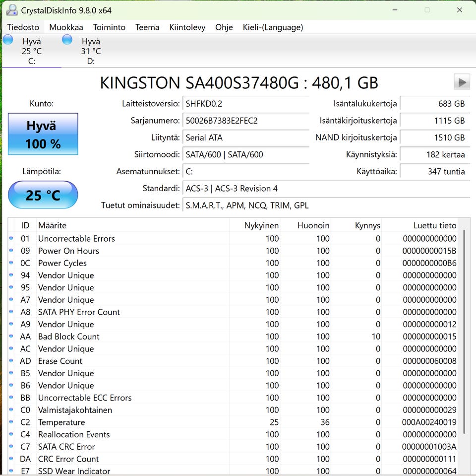
Task: Click the 25 °C temperature button
Action: tap(43, 195)
